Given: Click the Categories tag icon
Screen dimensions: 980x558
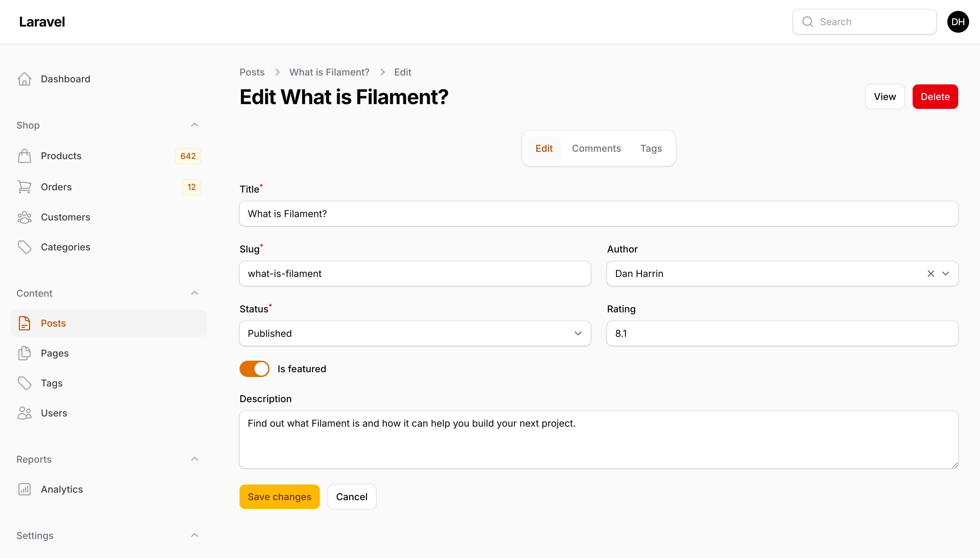Looking at the screenshot, I should click(x=24, y=247).
